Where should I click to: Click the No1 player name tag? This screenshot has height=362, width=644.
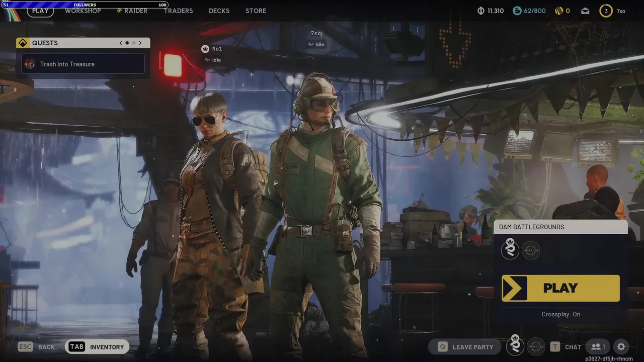(x=217, y=49)
